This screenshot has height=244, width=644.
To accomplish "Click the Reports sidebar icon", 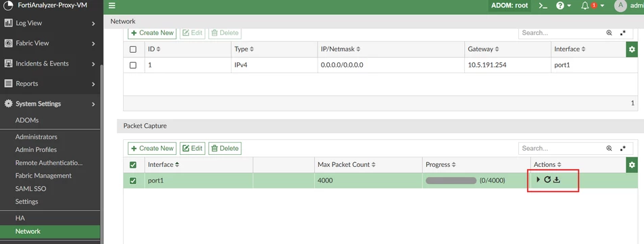I will pyautogui.click(x=8, y=83).
